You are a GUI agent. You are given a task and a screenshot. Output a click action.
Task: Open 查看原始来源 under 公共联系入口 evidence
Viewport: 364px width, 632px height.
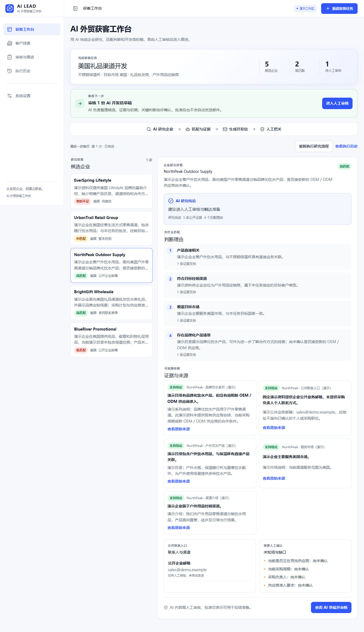tap(274, 428)
